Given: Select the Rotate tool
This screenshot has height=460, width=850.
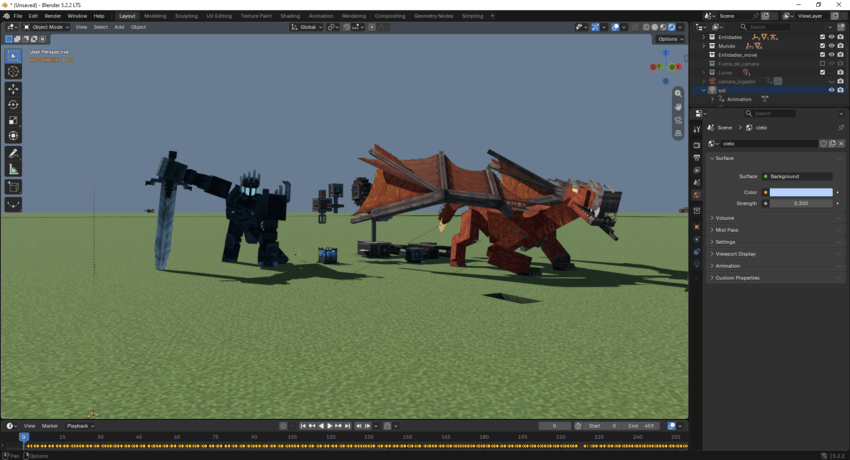Looking at the screenshot, I should tap(14, 105).
